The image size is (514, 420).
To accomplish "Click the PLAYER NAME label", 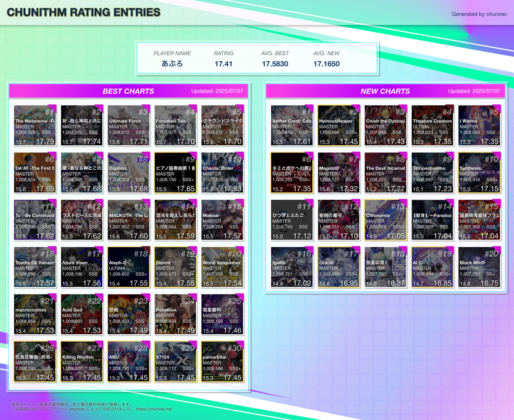I will click(x=172, y=53).
